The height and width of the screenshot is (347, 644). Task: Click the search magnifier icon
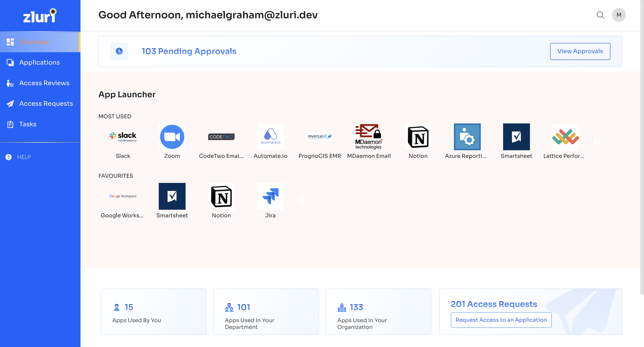600,15
